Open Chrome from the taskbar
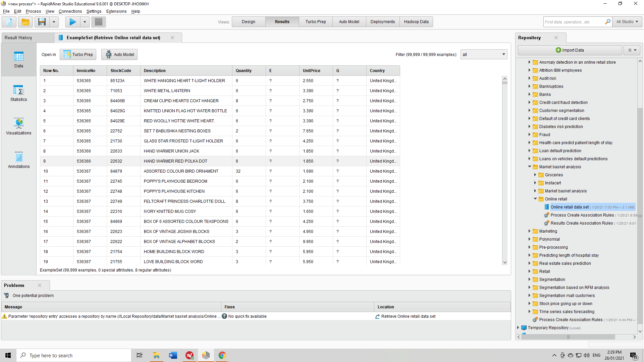Image resolution: width=644 pixels, height=362 pixels. 222,355
